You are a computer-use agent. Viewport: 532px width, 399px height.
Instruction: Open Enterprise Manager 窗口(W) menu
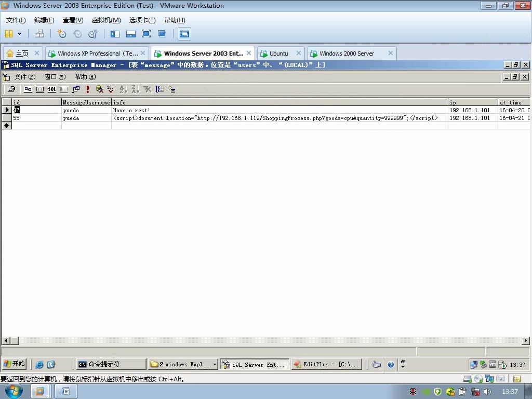[55, 77]
